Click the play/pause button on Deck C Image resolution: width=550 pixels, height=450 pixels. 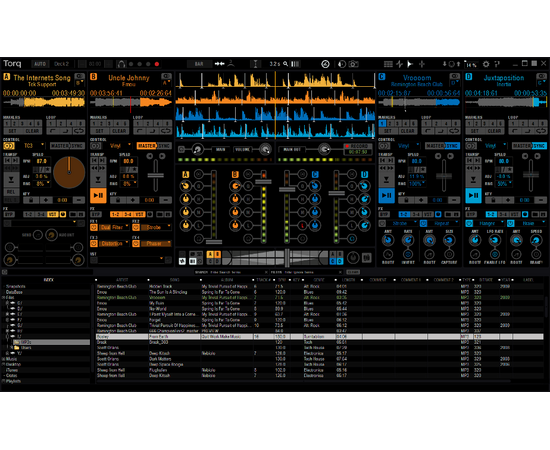386,195
